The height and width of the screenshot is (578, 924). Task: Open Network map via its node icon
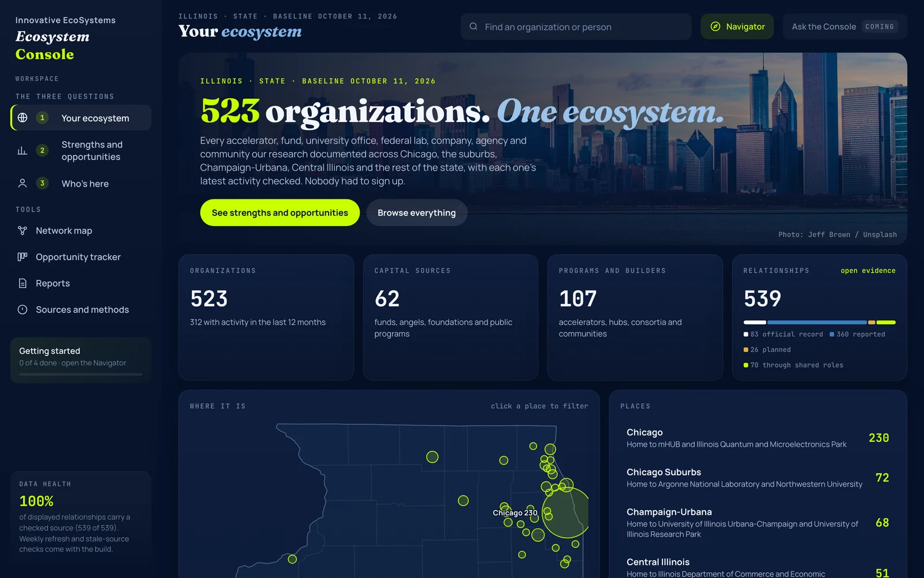click(23, 231)
